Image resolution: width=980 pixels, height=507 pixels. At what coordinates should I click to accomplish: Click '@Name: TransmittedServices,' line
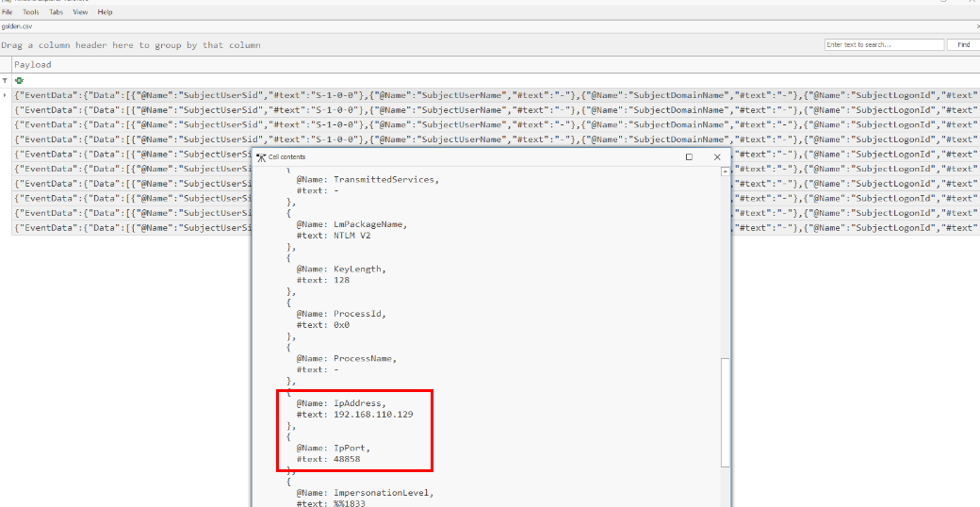point(368,179)
